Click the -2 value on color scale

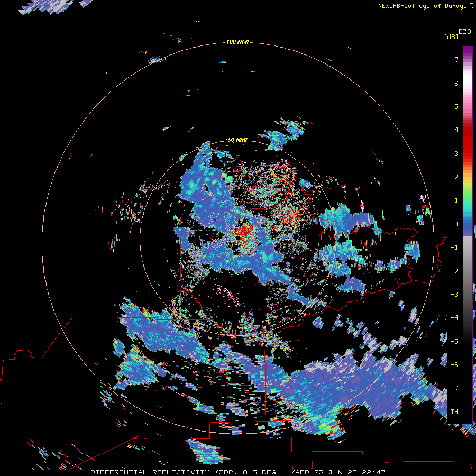point(454,271)
